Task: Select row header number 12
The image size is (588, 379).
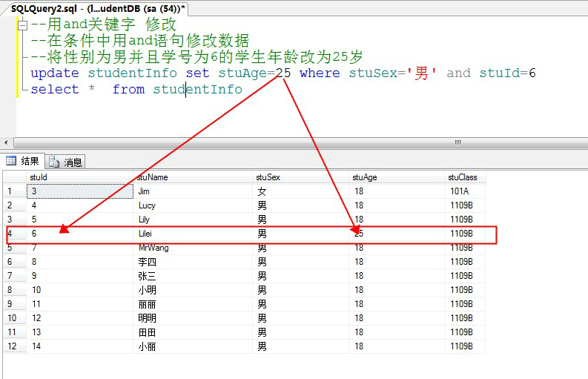Action: (x=15, y=346)
